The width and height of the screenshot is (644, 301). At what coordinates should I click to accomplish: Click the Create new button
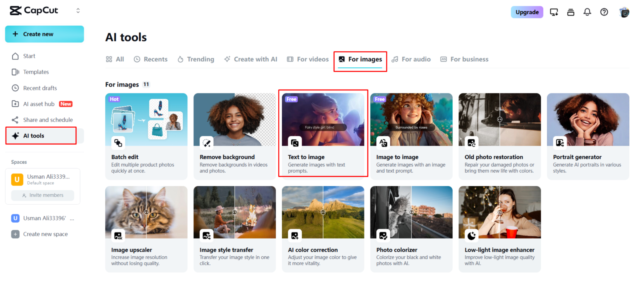point(44,34)
